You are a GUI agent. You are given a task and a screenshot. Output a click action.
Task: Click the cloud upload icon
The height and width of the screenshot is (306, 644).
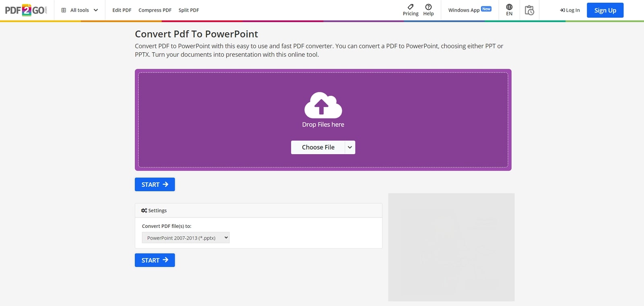coord(323,105)
